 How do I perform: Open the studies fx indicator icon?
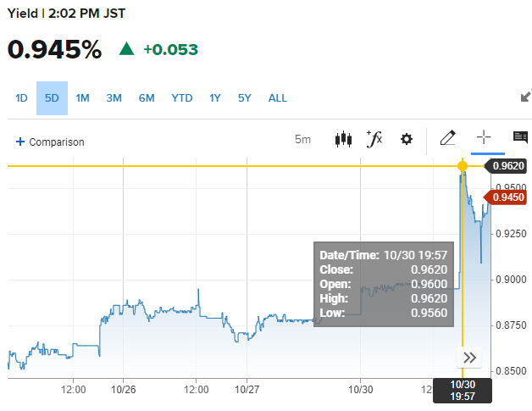coord(374,139)
